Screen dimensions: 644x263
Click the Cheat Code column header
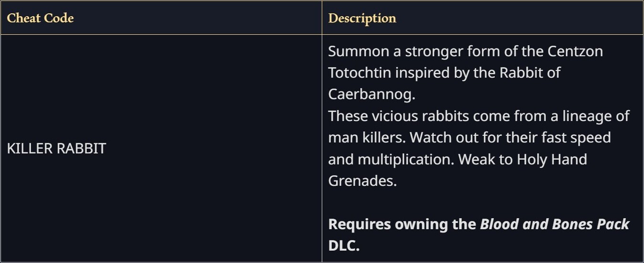pos(40,18)
